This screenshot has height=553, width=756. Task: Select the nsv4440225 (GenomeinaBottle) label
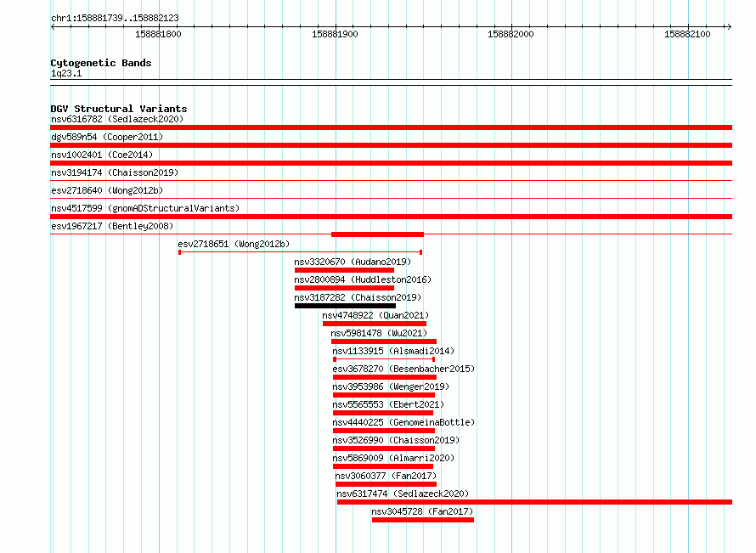point(403,422)
